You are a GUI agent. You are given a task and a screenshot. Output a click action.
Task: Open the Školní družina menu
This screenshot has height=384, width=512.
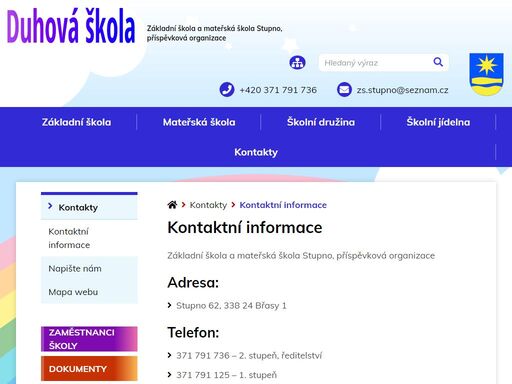pyautogui.click(x=321, y=122)
